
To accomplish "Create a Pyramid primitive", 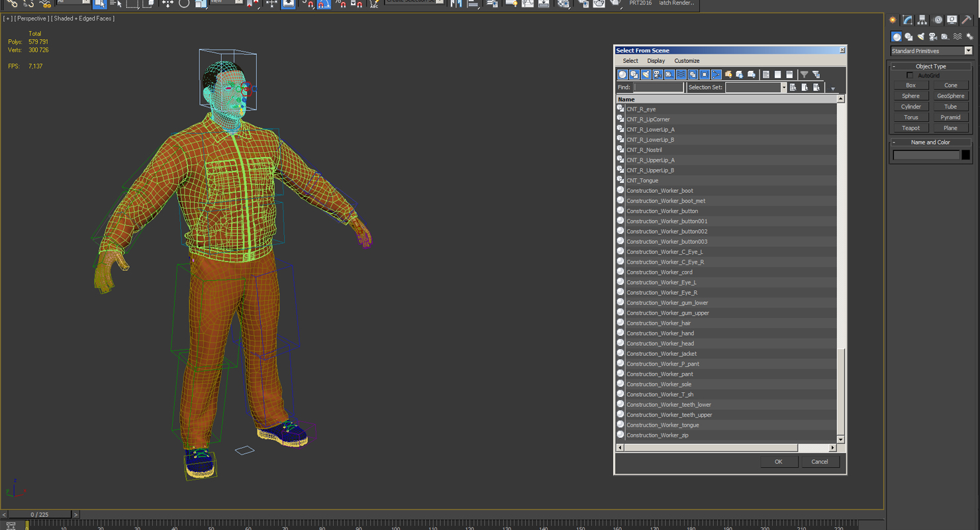I will [950, 117].
